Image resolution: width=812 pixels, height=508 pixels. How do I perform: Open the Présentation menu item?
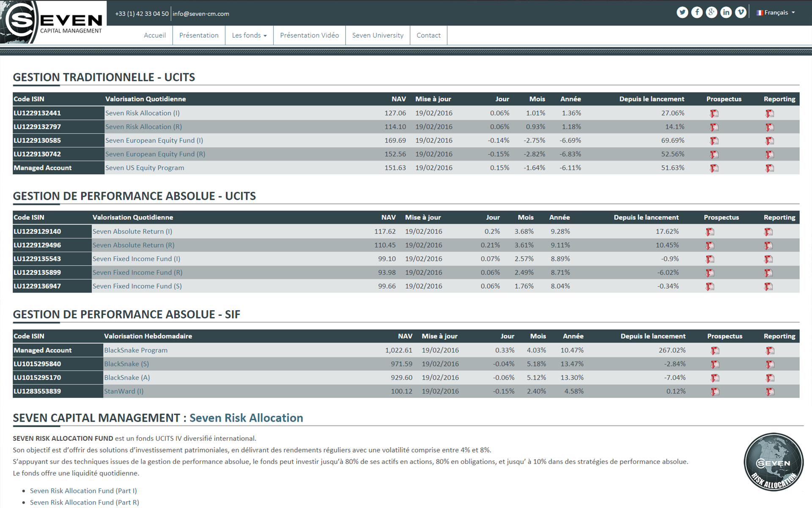coord(199,35)
